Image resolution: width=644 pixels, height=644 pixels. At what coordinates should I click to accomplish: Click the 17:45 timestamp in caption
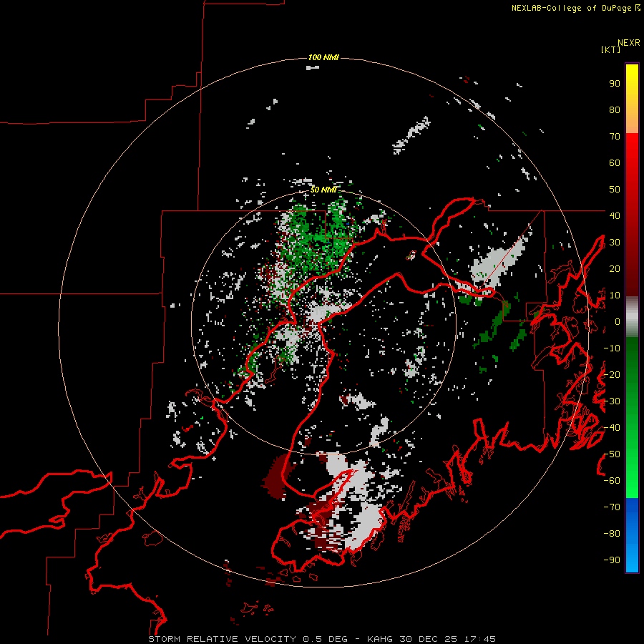coord(480,639)
